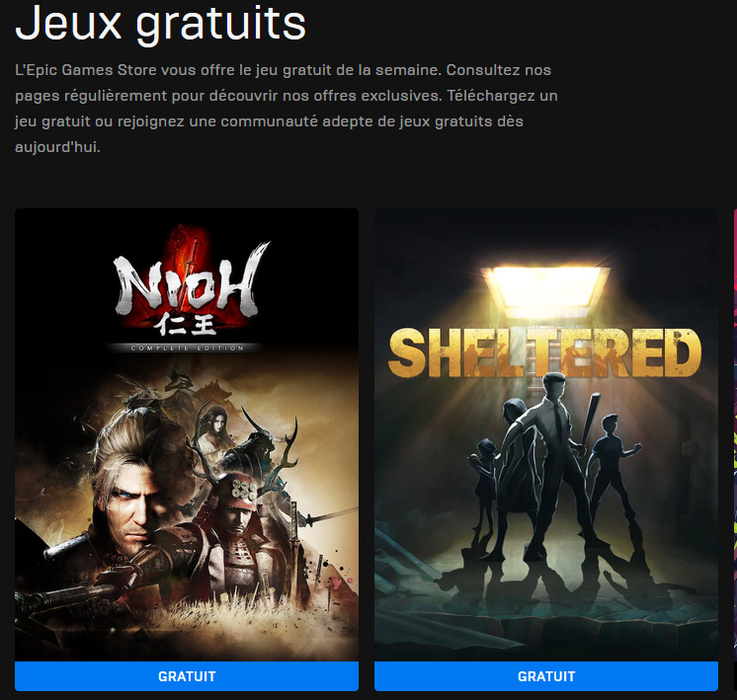Viewport: 737px width, 700px height.
Task: Click the Japanese kanji under the Nioh logo
Action: pos(186,325)
